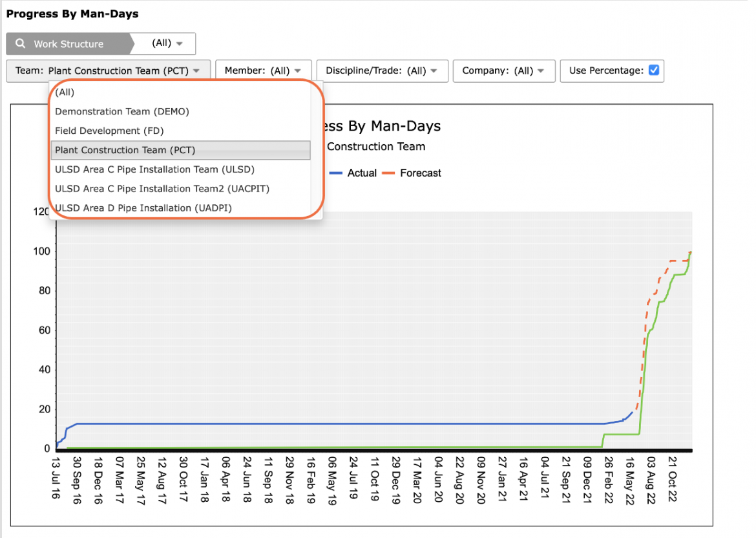Open the Work Structure (All) dropdown
The image size is (756, 538).
(163, 43)
